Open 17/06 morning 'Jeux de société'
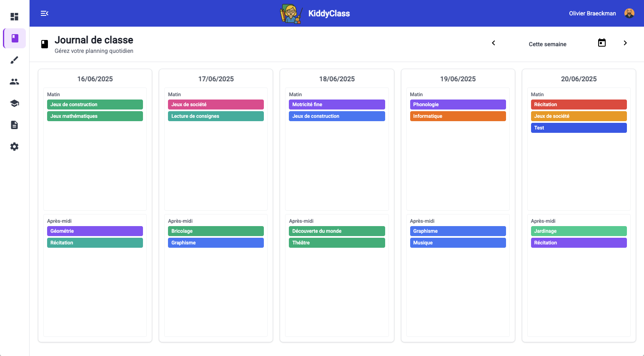 [x=216, y=105]
